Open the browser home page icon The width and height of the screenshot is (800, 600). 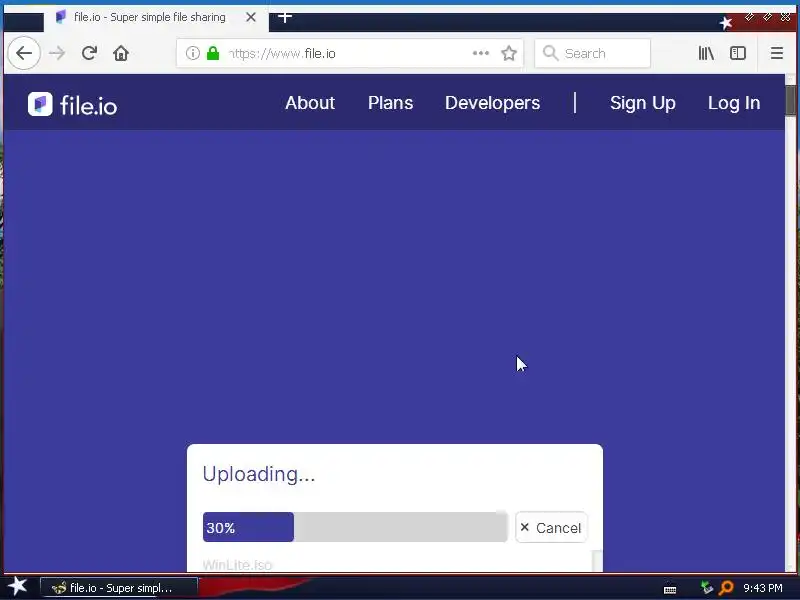(x=121, y=53)
